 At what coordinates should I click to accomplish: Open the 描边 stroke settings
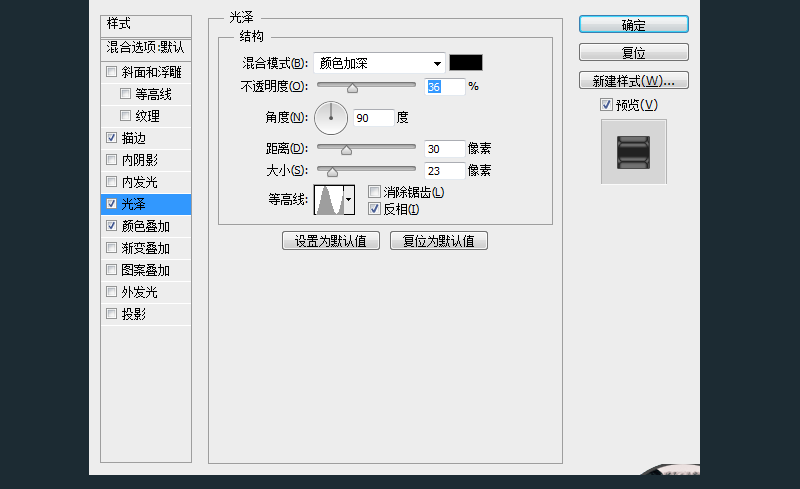pyautogui.click(x=134, y=138)
